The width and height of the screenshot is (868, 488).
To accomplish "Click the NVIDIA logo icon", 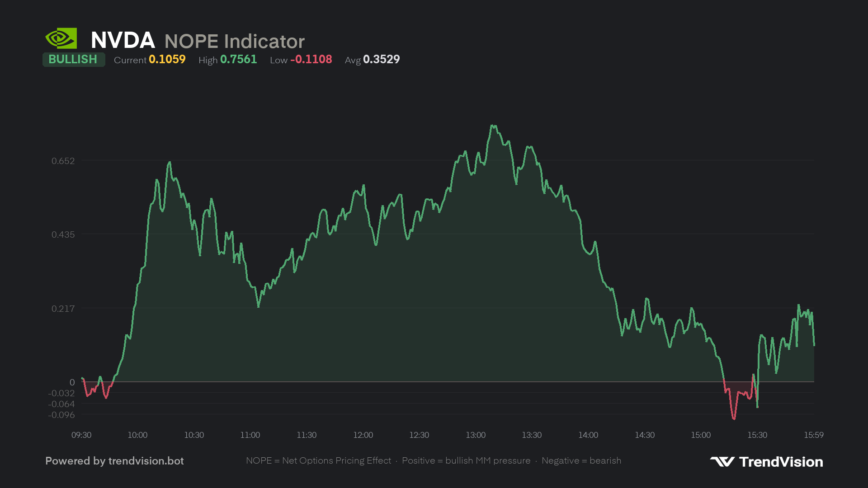I will [61, 38].
